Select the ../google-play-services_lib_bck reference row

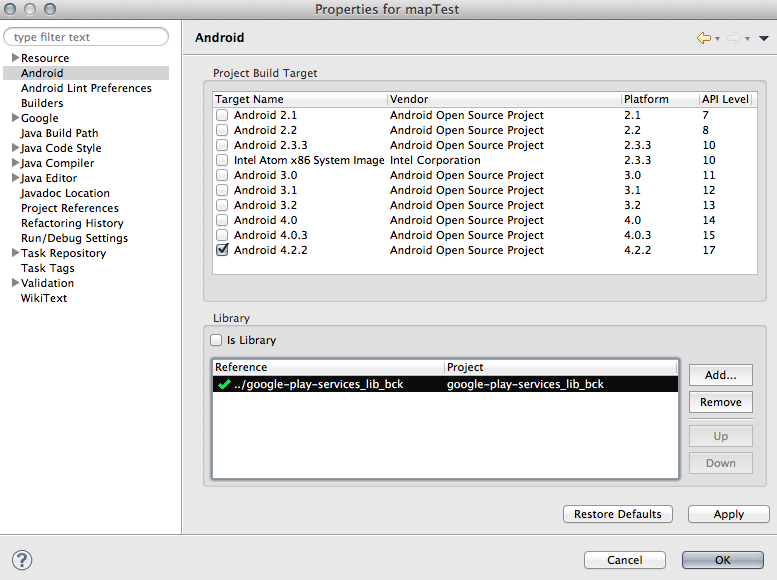tap(445, 384)
